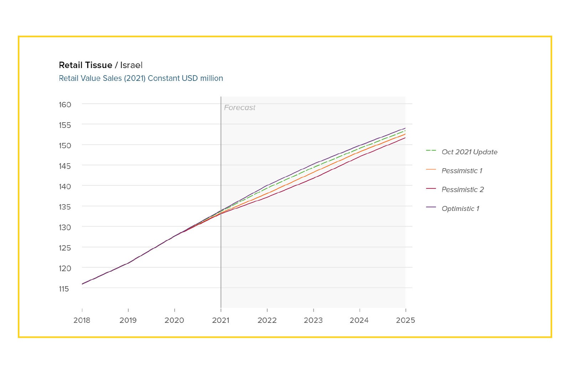Toggle the Oct 2021 Update legend entry
The width and height of the screenshot is (570, 392).
pyautogui.click(x=462, y=152)
